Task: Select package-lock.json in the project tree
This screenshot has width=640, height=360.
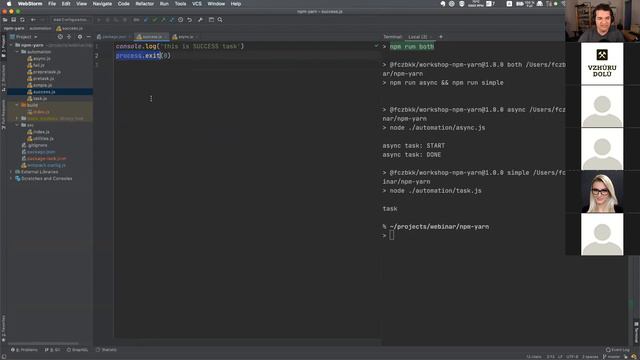Action: point(47,158)
